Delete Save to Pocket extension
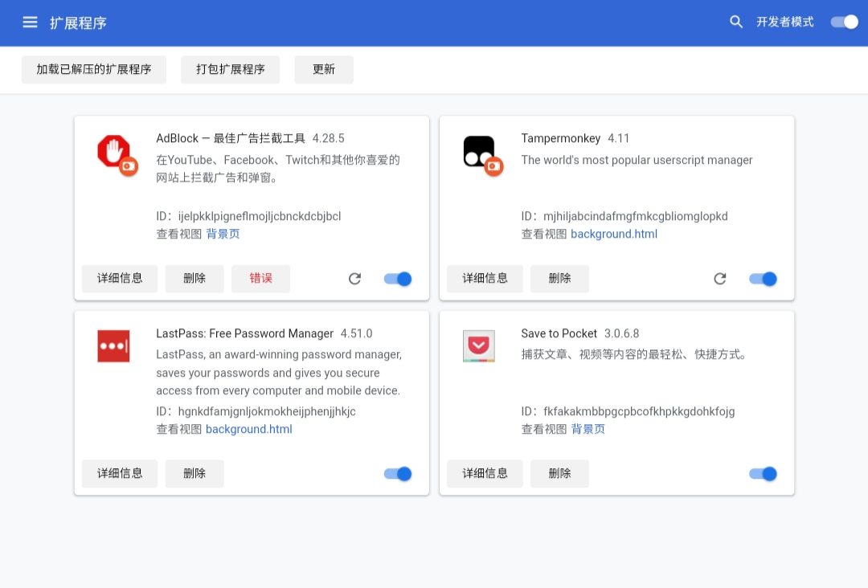The width and height of the screenshot is (868, 588). pos(559,473)
